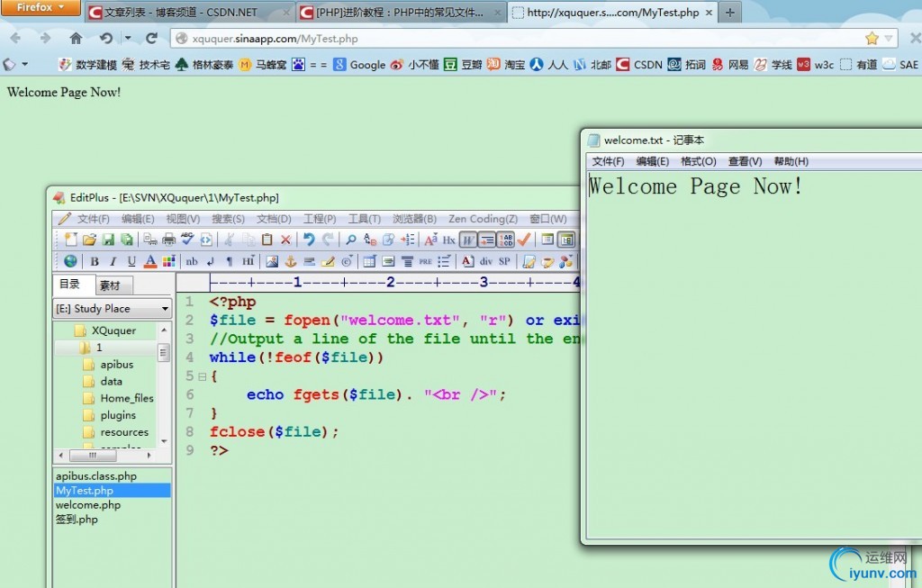Click the Insert Table icon in HTML toolbar

tap(369, 262)
